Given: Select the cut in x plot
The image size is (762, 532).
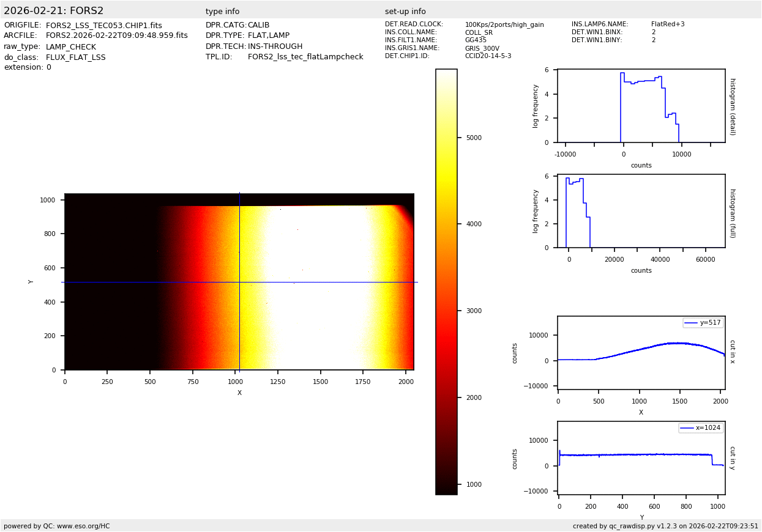Looking at the screenshot, I should 641,352.
